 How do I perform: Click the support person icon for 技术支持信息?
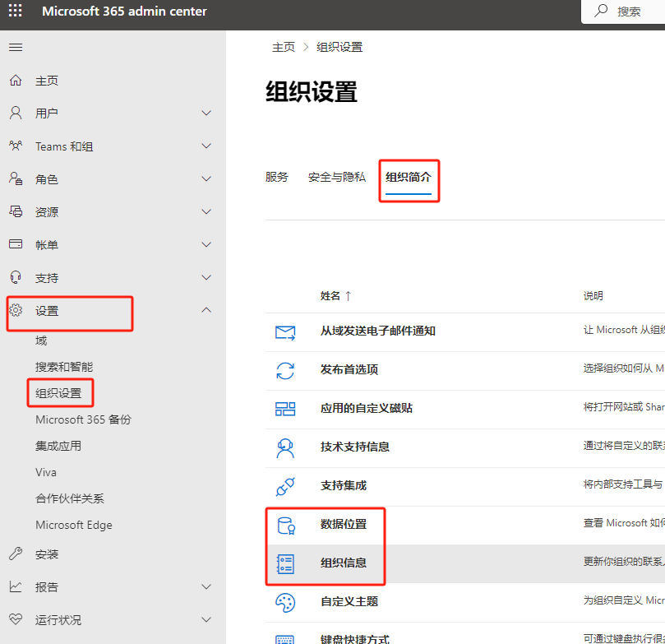(x=285, y=448)
